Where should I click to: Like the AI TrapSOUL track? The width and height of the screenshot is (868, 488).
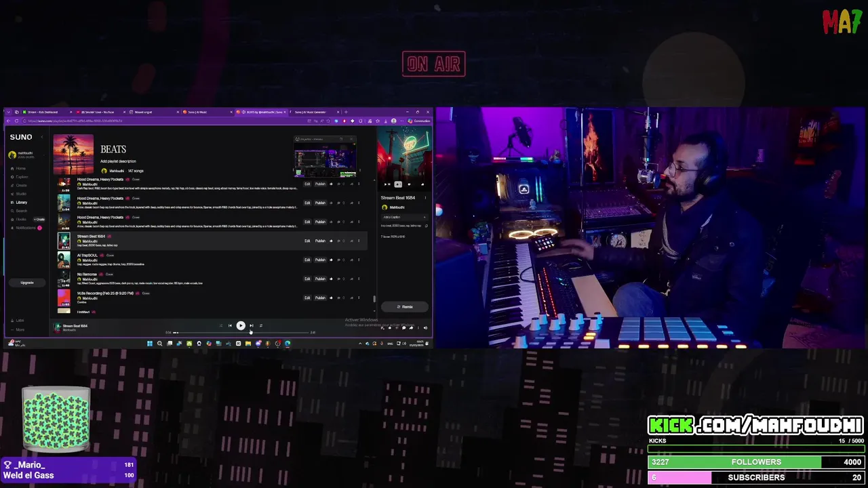331,260
